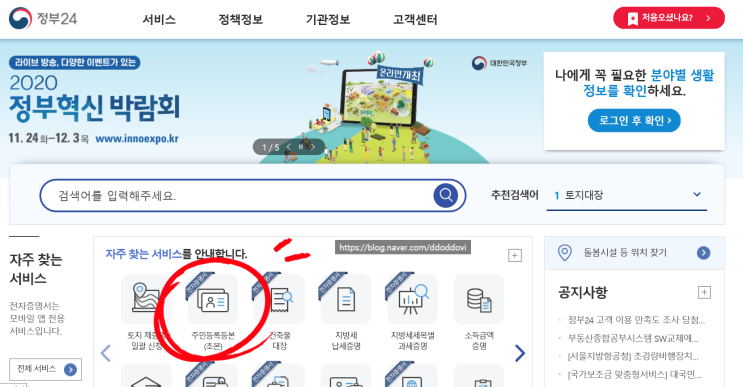
Task: Click the location pin icon by 돌봄시설
Action: coord(564,252)
